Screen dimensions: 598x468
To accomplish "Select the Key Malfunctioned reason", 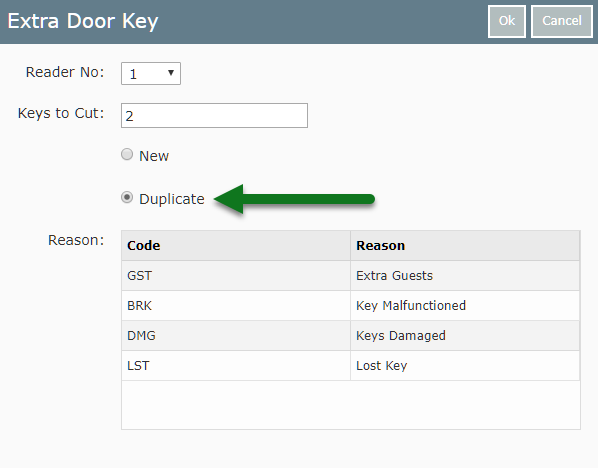I will click(411, 306).
